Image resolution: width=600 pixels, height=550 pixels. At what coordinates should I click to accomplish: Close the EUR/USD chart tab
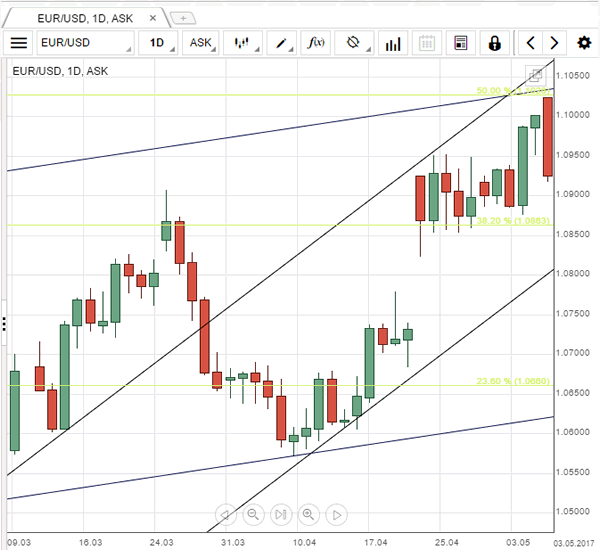(153, 18)
